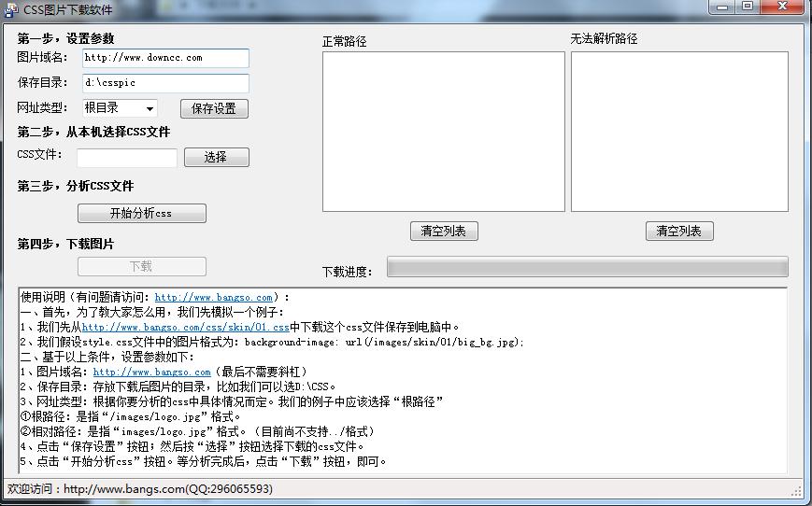Open the 网址类型 dropdown showing 根目录

pos(120,108)
